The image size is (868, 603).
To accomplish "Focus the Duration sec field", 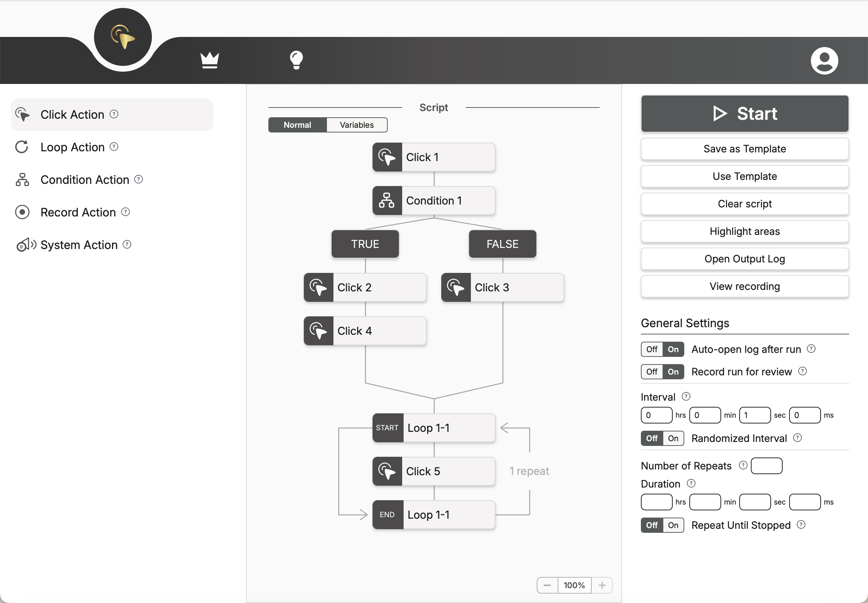I will coord(755,502).
